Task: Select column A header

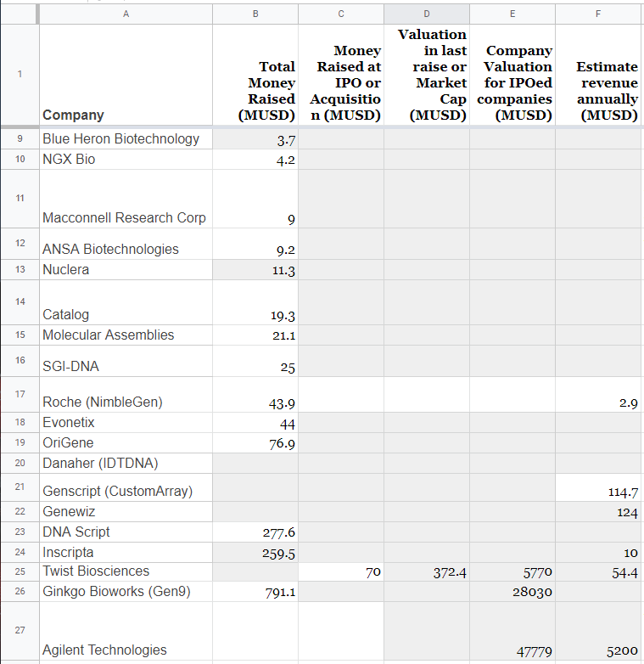Action: [x=126, y=14]
